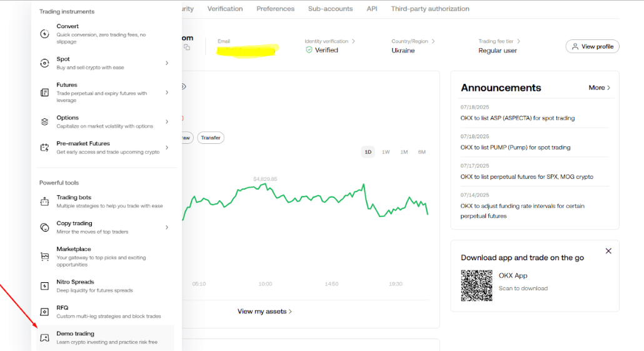Open the RFQ menu item

[105, 312]
